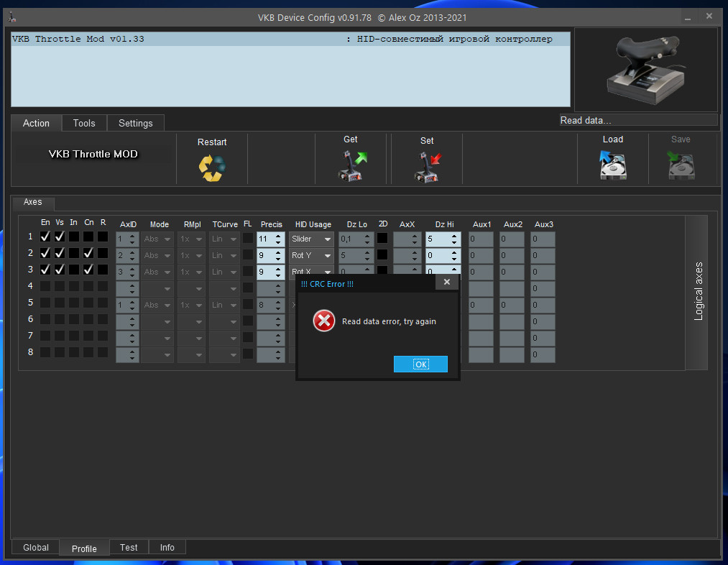Click the red error icon in CRC dialog

(323, 321)
